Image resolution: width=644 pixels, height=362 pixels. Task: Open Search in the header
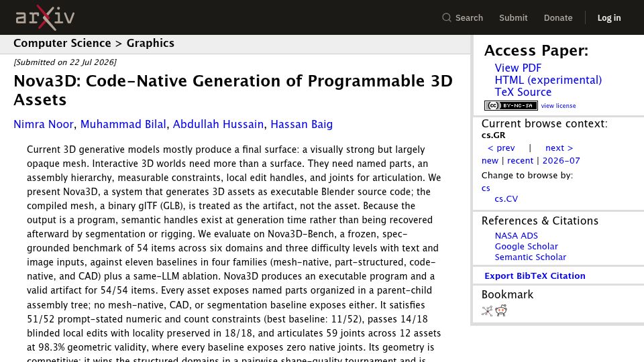[469, 17]
